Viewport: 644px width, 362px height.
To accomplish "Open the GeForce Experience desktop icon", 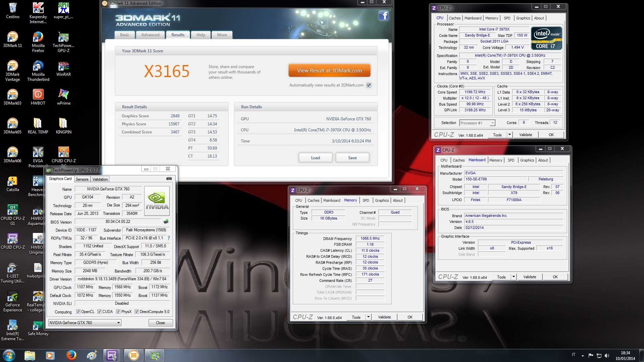I will pos(12,301).
